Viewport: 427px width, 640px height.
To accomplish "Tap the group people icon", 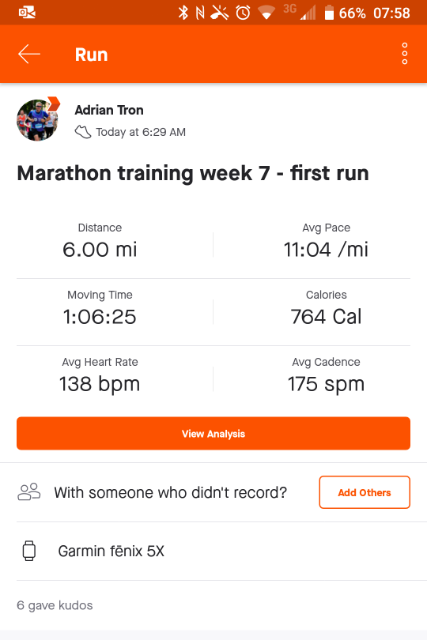I will click(29, 492).
